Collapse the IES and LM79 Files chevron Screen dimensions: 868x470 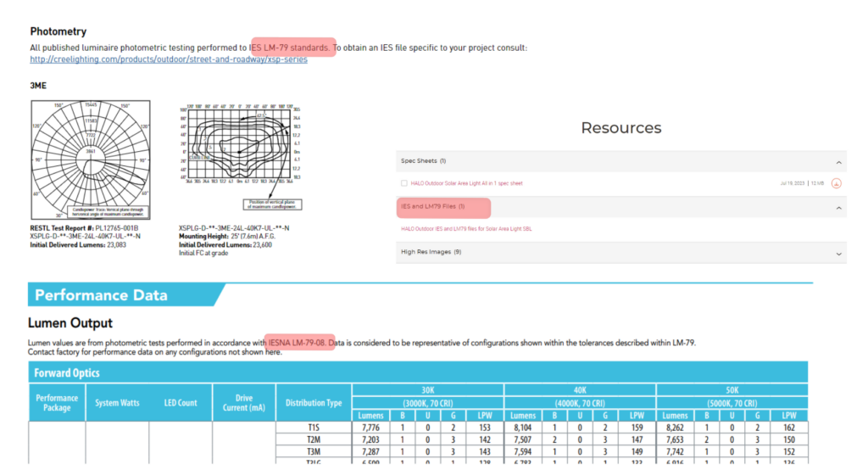839,206
